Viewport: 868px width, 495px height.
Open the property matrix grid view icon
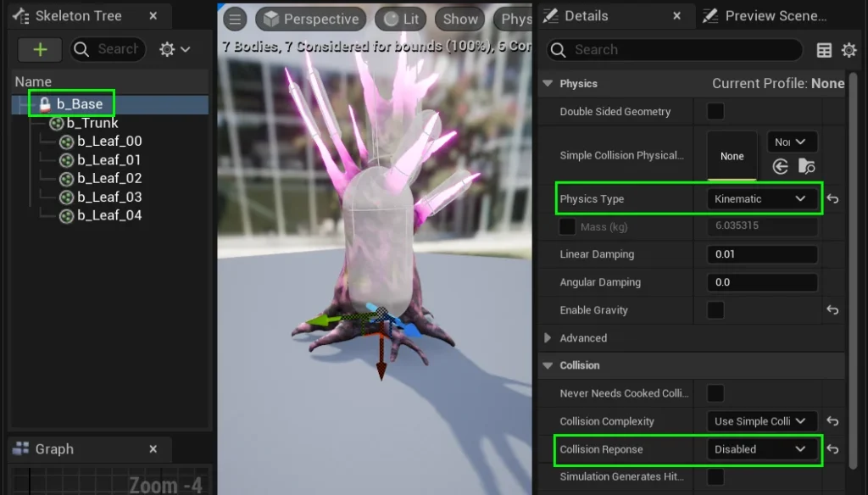824,51
